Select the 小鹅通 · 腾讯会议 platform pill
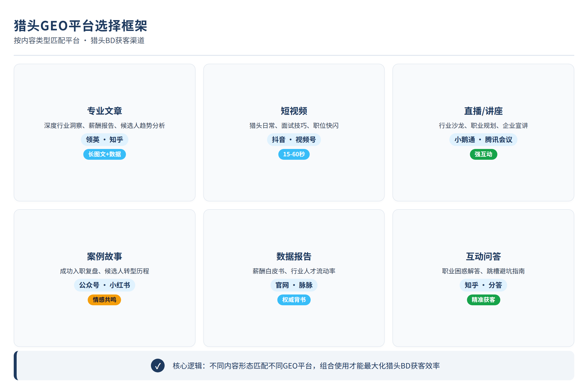The width and height of the screenshot is (588, 392). (483, 139)
